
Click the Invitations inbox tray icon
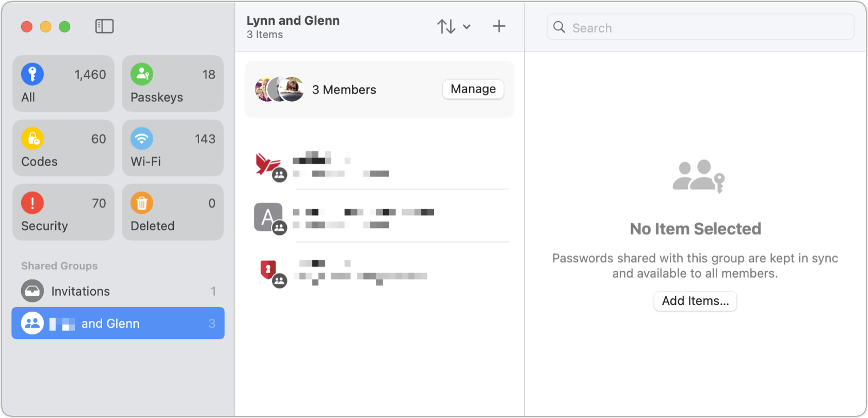point(32,291)
